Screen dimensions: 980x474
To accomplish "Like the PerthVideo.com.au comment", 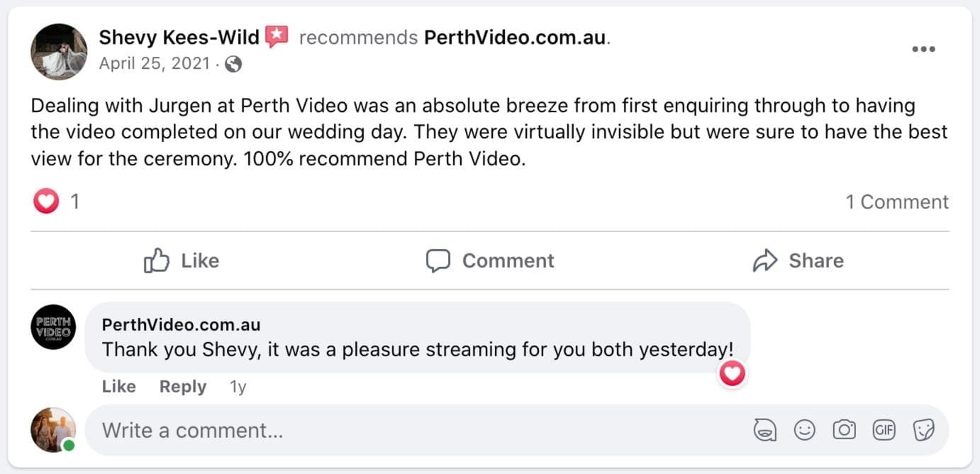I will pos(118,387).
